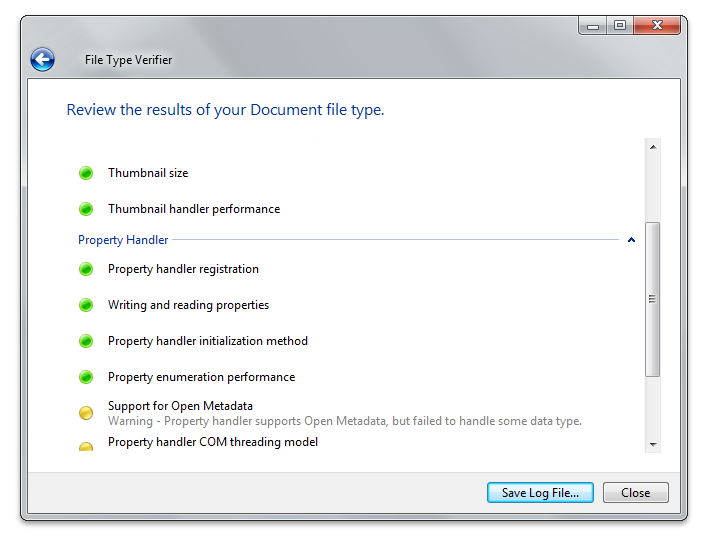
Task: Click green status icon for Thumbnail size
Action: [x=86, y=173]
